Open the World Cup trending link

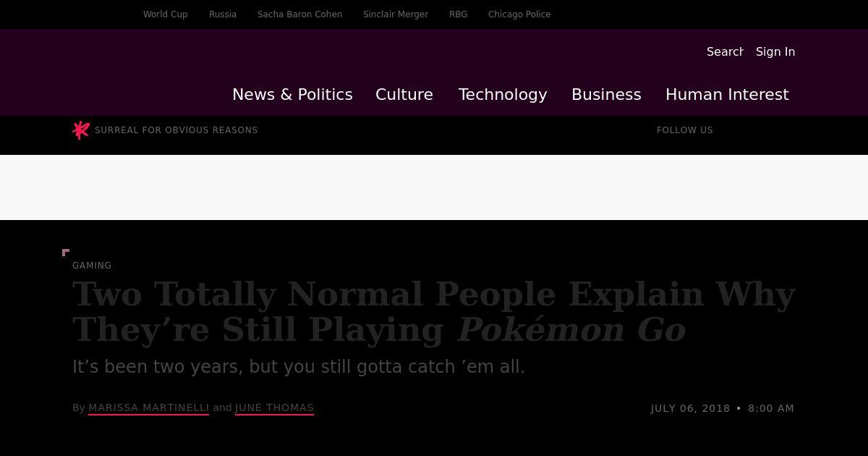(166, 14)
